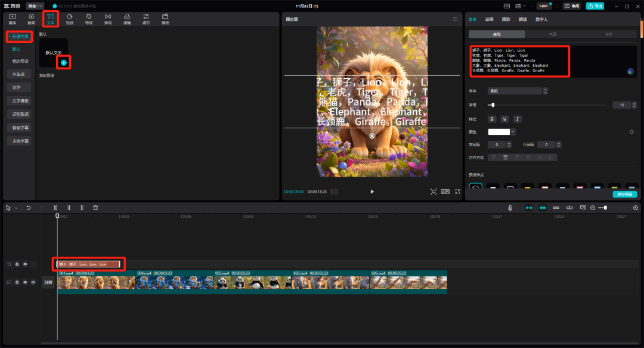Screen dimensions: 644x348
Task: Apply bold style with the B icon
Action: click(x=492, y=119)
